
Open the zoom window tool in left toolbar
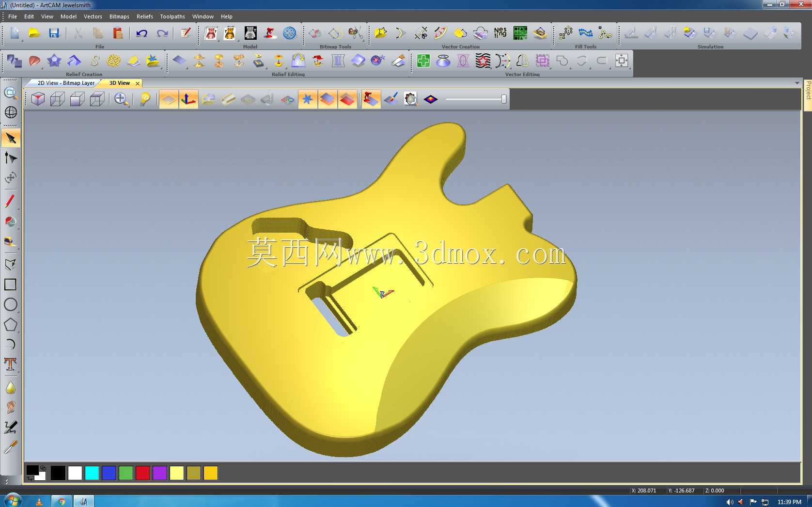click(11, 93)
